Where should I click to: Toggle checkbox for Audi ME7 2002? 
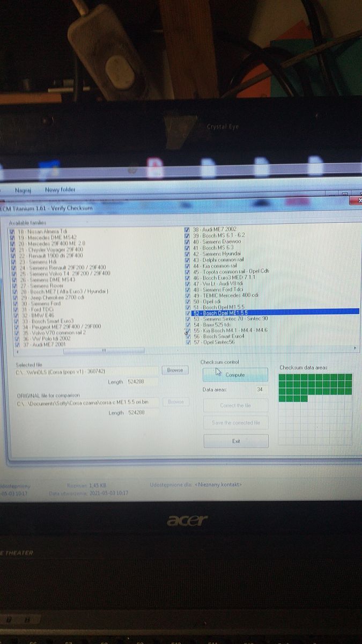(x=187, y=229)
